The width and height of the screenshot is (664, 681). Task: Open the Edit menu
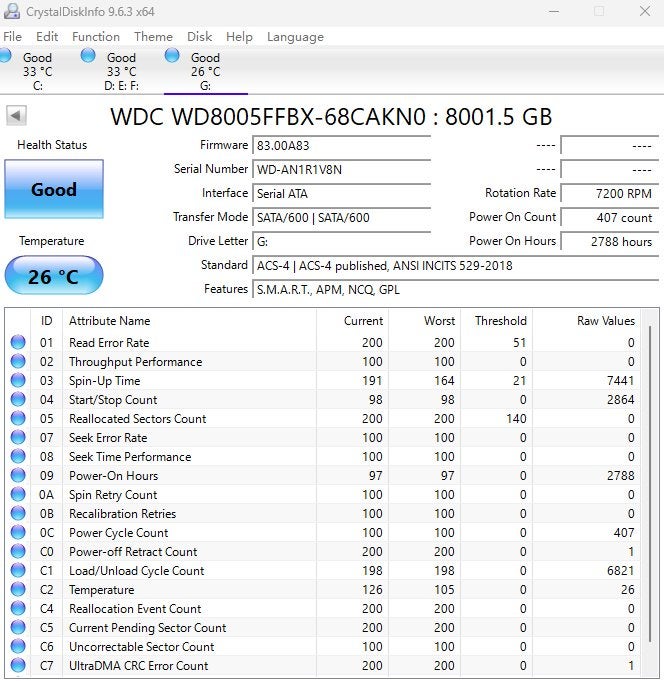click(47, 36)
